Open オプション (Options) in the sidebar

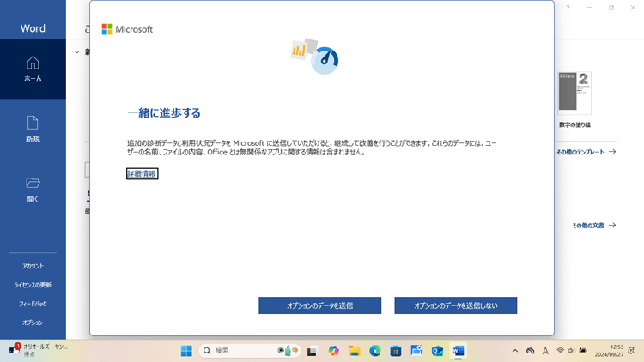[x=33, y=323]
